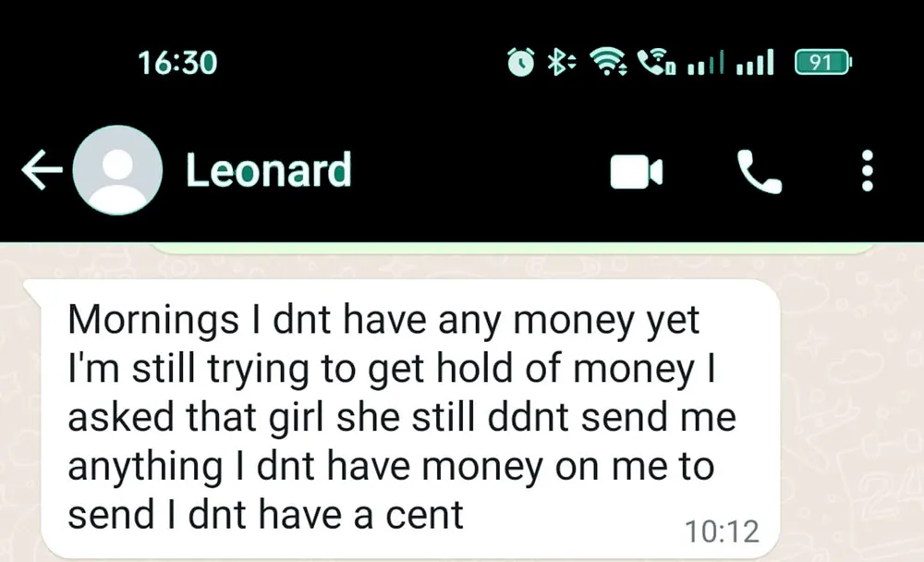Tap the second SIM signal bars
Screen dimensions: 924x562
coord(755,63)
